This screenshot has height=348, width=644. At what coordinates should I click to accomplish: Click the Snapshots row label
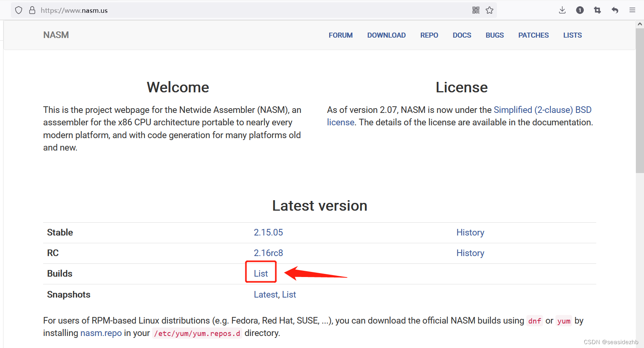[68, 294]
